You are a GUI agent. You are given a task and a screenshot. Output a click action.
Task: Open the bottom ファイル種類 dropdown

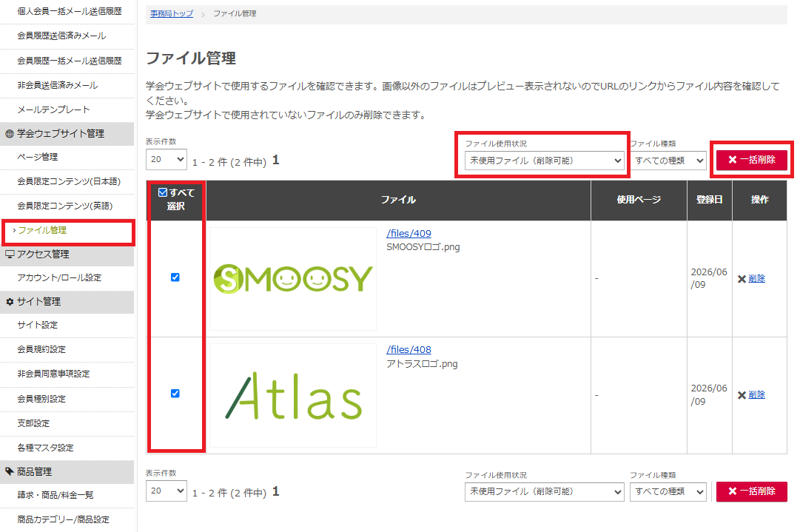(668, 492)
